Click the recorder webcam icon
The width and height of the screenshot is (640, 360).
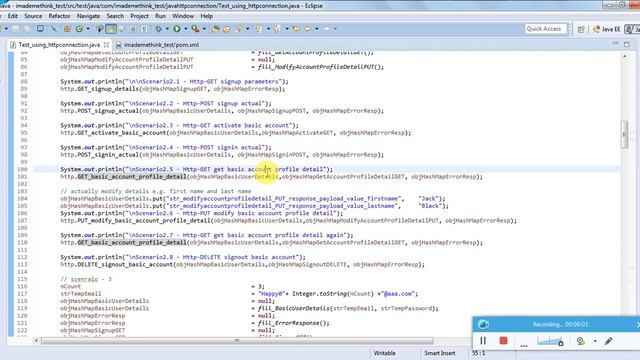[580, 341]
